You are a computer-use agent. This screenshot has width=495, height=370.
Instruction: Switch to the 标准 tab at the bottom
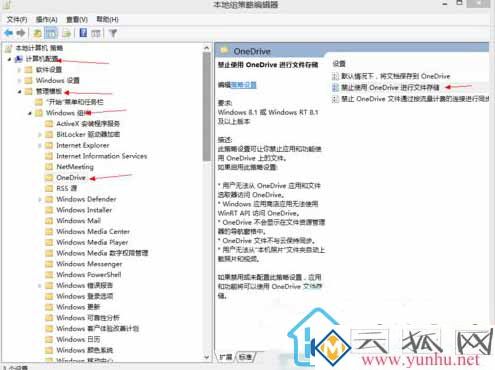tap(245, 357)
